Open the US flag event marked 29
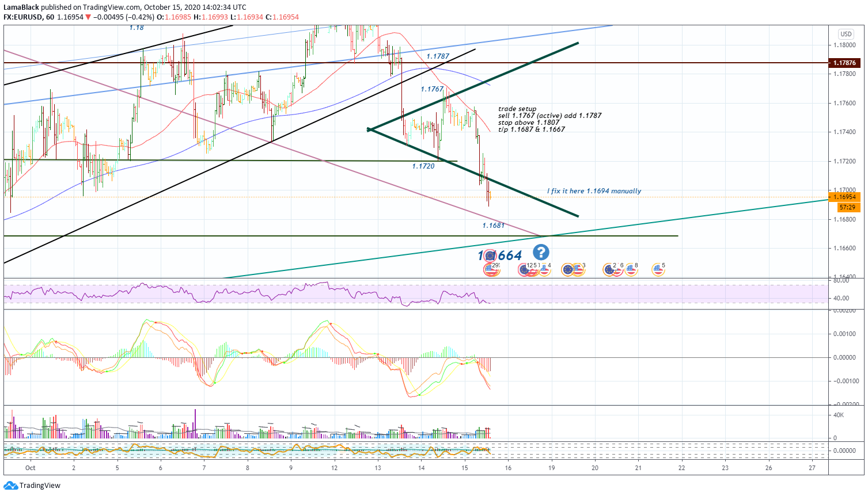This screenshot has height=496, width=868. click(491, 269)
